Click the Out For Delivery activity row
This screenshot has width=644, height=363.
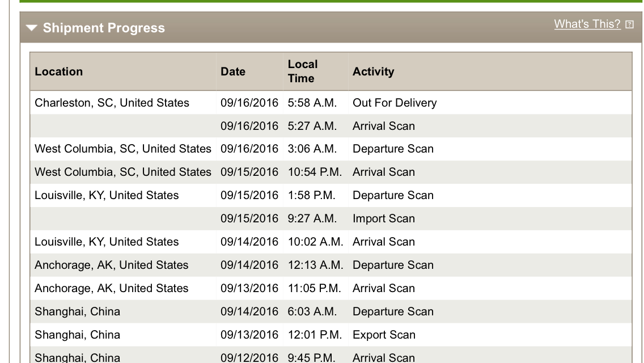(x=331, y=103)
